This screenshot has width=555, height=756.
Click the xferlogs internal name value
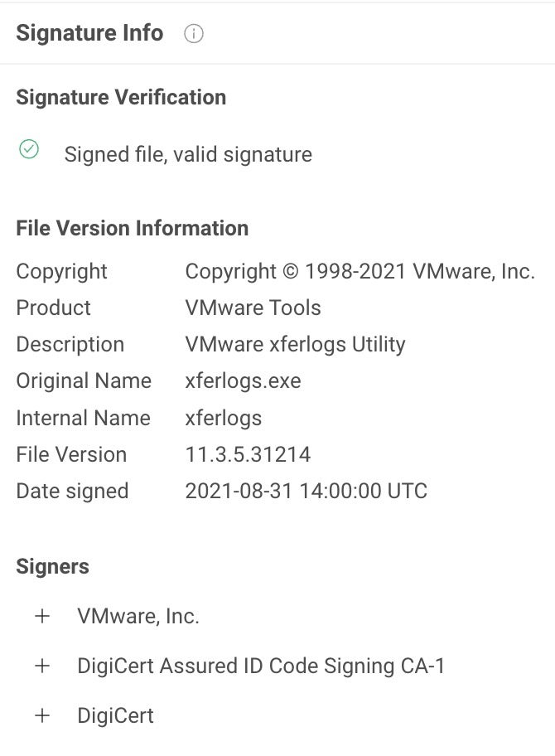pyautogui.click(x=223, y=418)
